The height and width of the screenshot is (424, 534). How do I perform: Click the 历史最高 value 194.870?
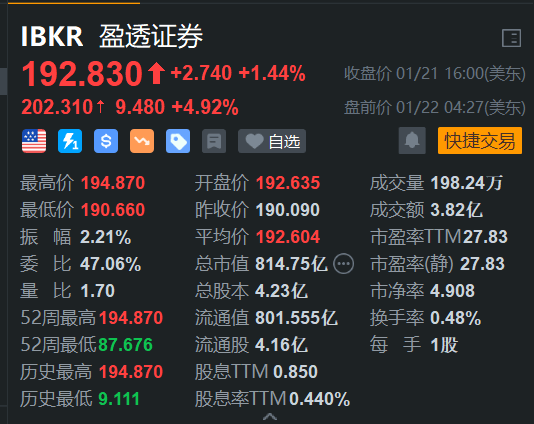pyautogui.click(x=131, y=372)
